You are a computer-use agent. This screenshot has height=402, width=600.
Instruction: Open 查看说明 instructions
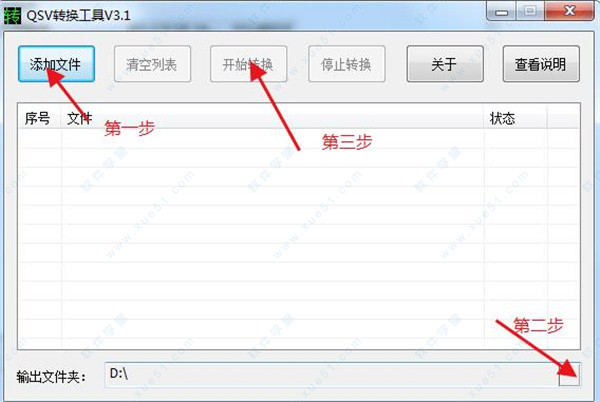click(541, 64)
